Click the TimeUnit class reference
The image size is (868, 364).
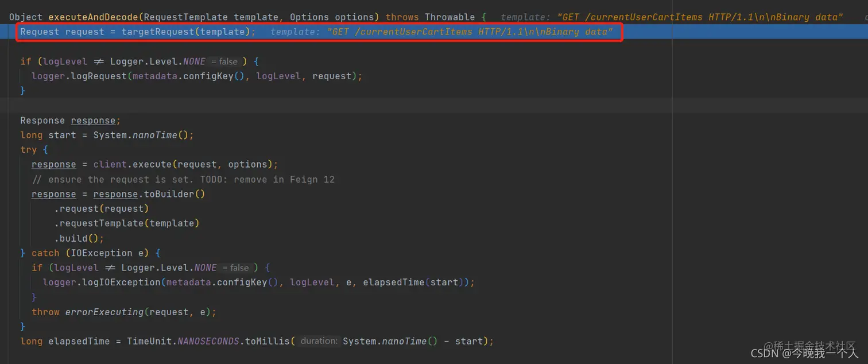(x=149, y=342)
